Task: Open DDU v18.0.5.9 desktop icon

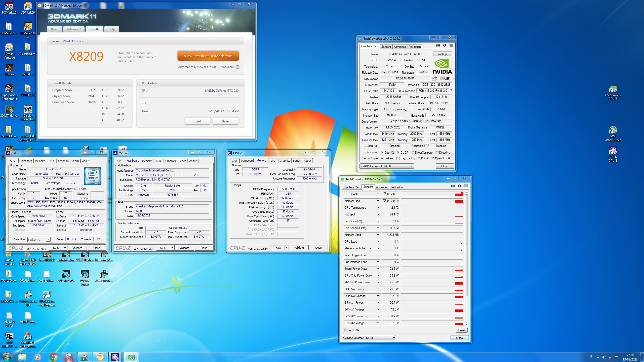Action: (x=9, y=340)
